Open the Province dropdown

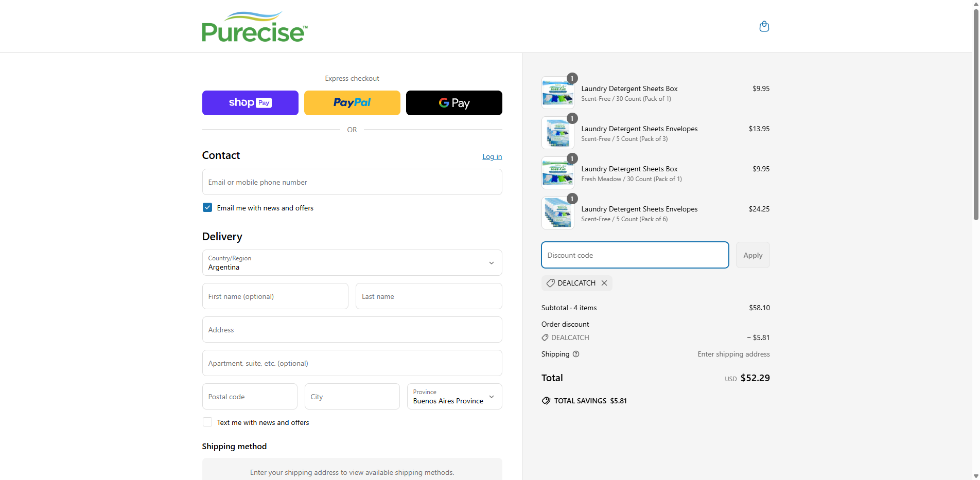(x=454, y=397)
